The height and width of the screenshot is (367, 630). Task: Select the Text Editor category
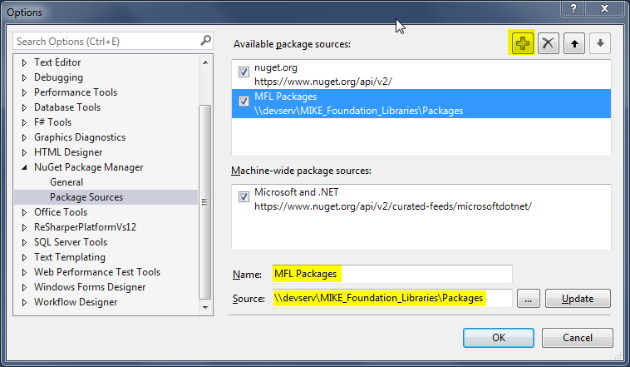(57, 62)
